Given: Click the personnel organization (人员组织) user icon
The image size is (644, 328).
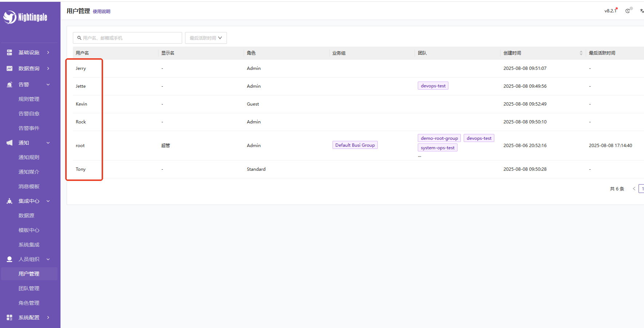Looking at the screenshot, I should (x=9, y=259).
